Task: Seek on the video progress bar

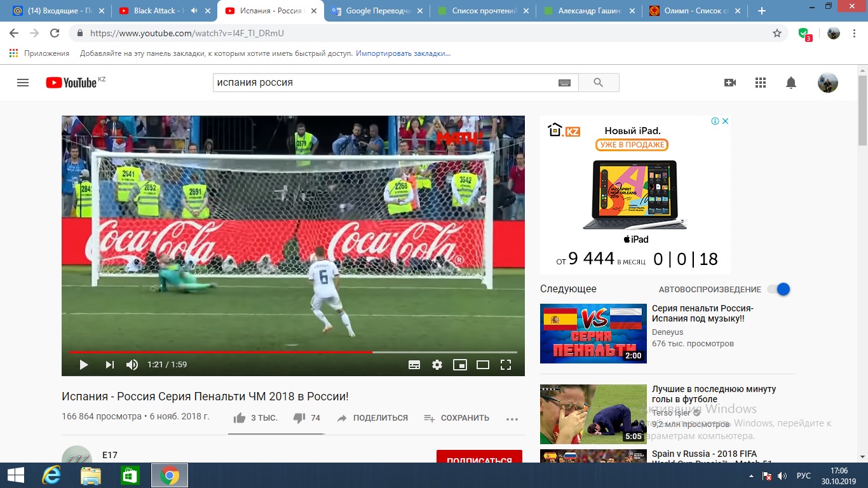Action: click(x=293, y=351)
